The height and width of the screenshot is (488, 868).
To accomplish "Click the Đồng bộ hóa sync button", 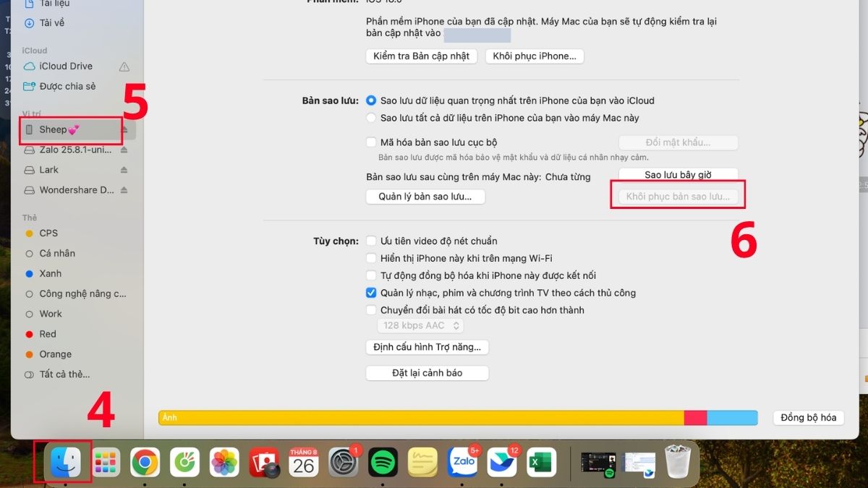I will click(x=809, y=418).
